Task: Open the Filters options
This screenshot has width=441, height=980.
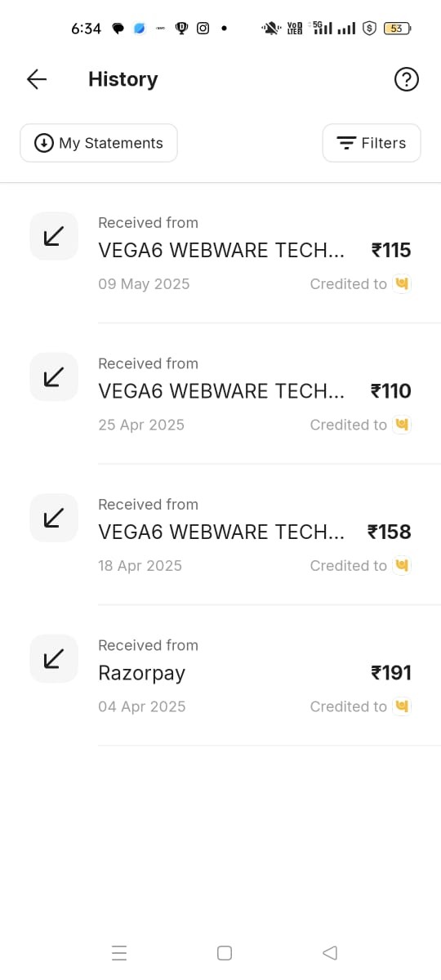Action: pos(372,143)
